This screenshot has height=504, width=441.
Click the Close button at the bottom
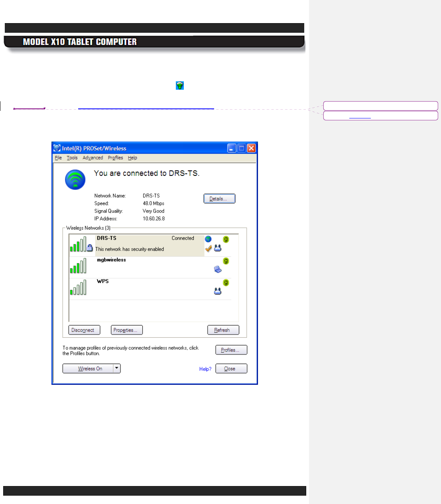(231, 368)
